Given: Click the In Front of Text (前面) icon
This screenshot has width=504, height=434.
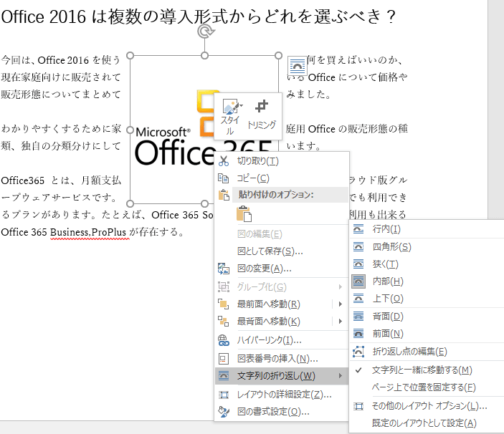Looking at the screenshot, I should click(x=358, y=334).
